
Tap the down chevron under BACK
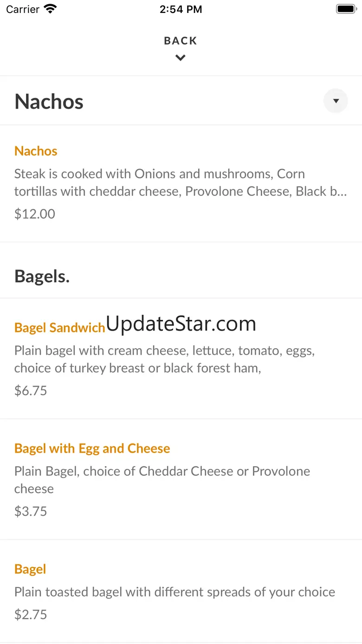[x=181, y=58]
